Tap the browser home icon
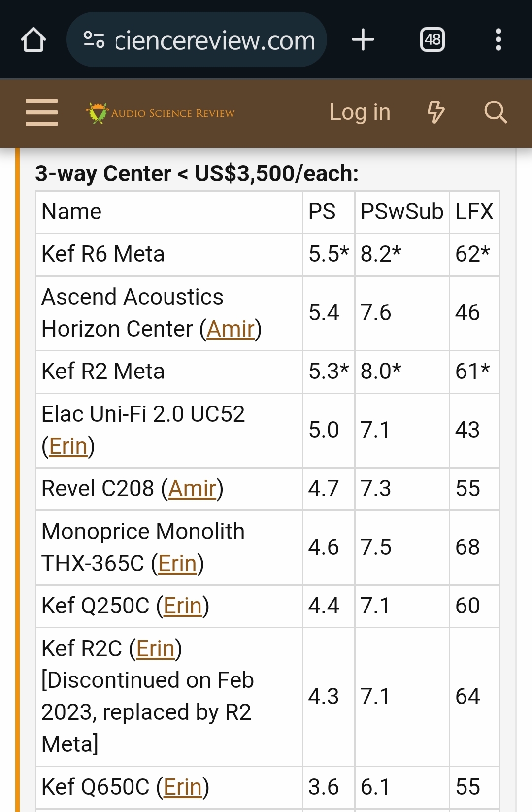The height and width of the screenshot is (812, 532). pos(33,39)
